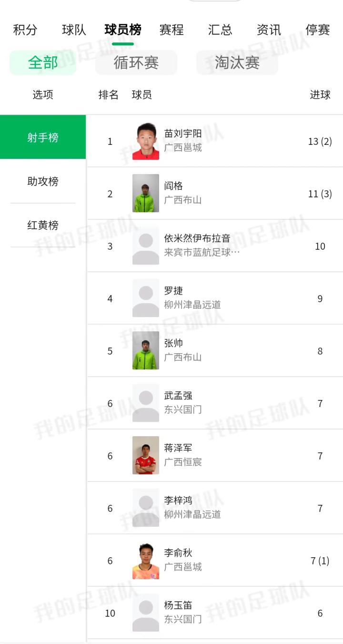Open 苗刘宇阳's player photo
Screen dimensions: 343x644
pyautogui.click(x=146, y=141)
